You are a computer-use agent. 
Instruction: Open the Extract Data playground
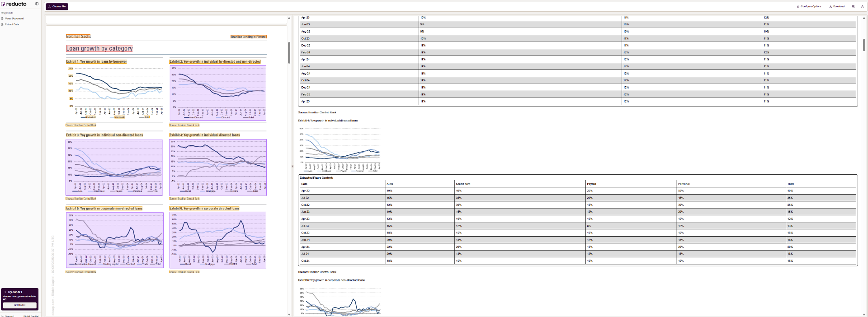point(12,24)
